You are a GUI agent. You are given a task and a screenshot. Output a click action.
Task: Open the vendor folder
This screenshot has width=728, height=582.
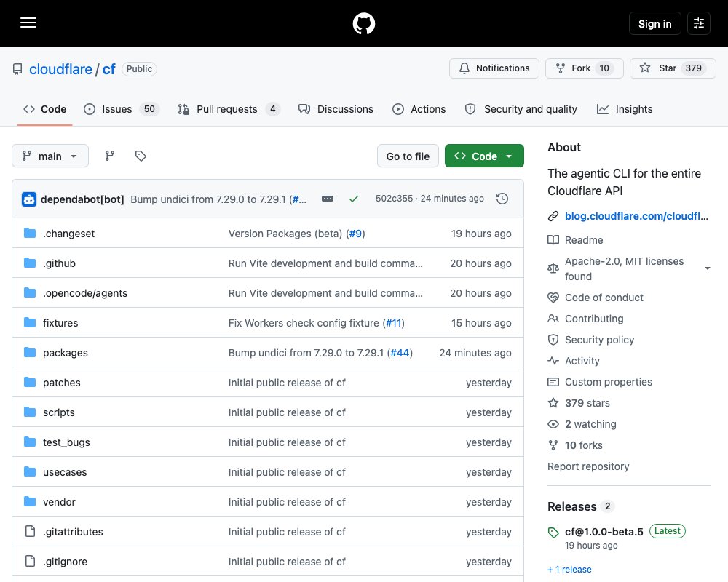pyautogui.click(x=60, y=502)
